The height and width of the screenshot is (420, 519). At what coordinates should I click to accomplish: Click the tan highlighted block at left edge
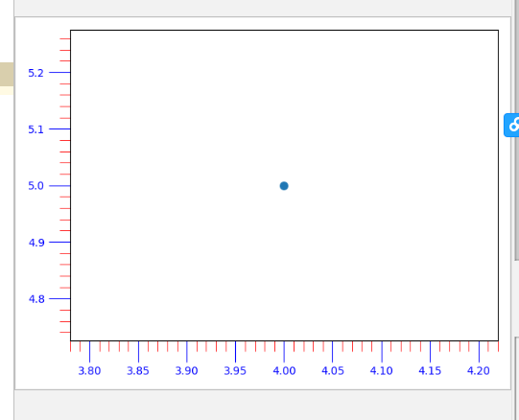click(x=7, y=74)
